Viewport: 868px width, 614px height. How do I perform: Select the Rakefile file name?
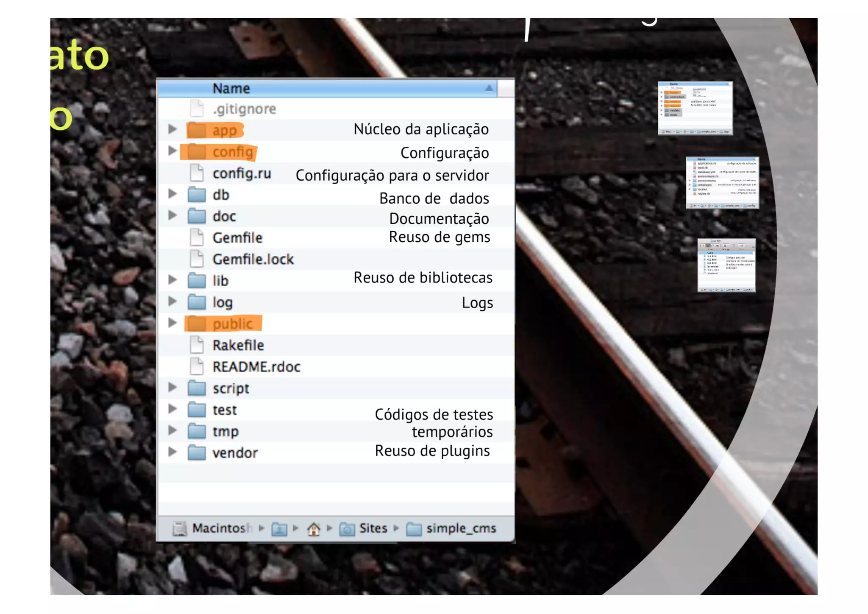[238, 345]
